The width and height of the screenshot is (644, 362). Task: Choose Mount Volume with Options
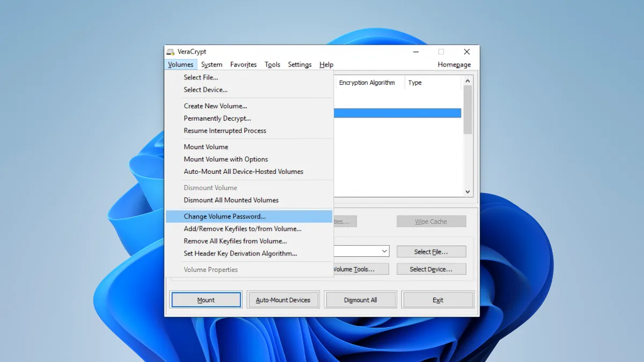(225, 159)
